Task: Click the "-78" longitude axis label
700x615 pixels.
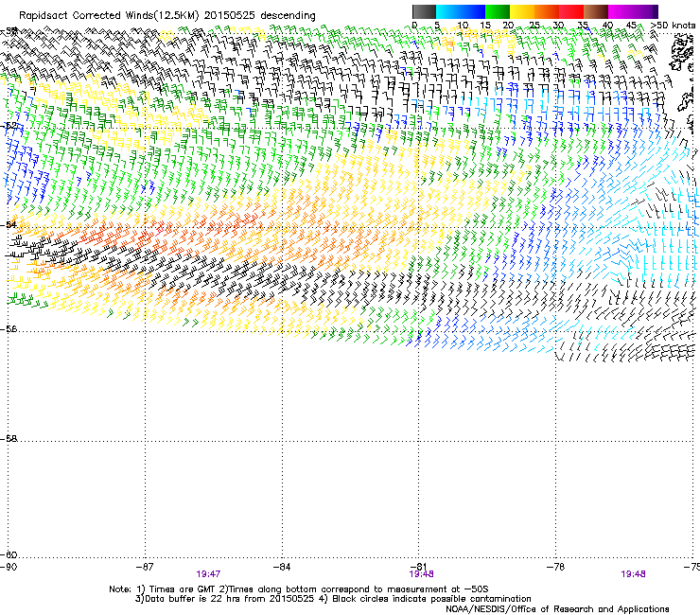Action: click(x=556, y=567)
